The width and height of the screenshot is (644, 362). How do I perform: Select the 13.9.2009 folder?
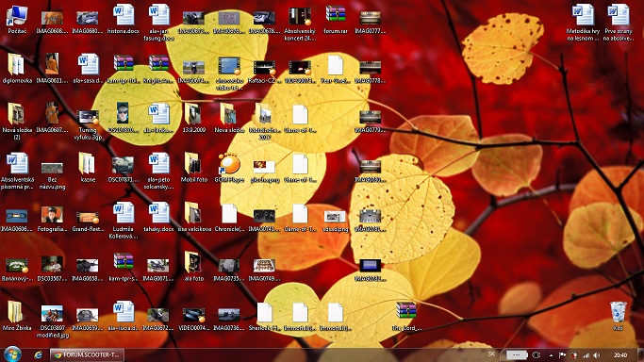point(193,118)
